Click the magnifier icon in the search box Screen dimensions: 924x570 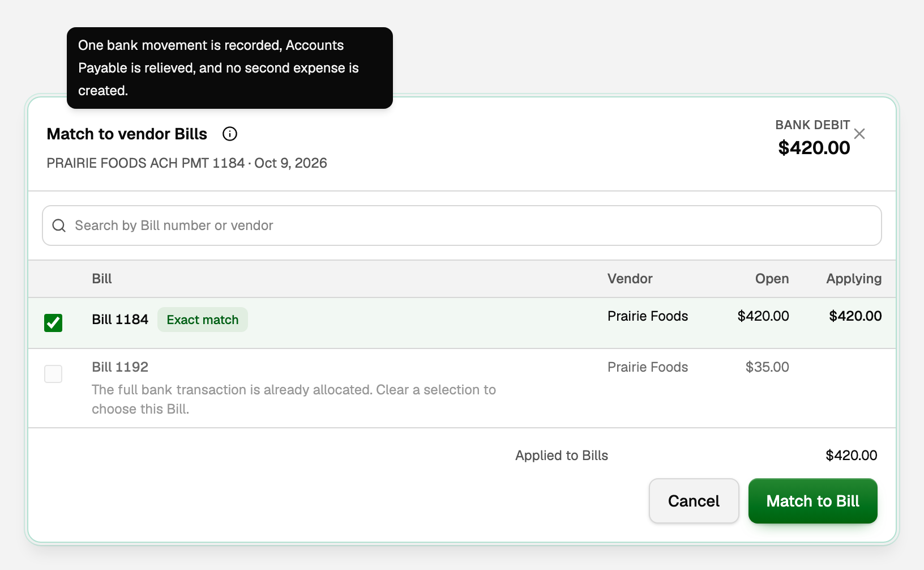tap(59, 226)
